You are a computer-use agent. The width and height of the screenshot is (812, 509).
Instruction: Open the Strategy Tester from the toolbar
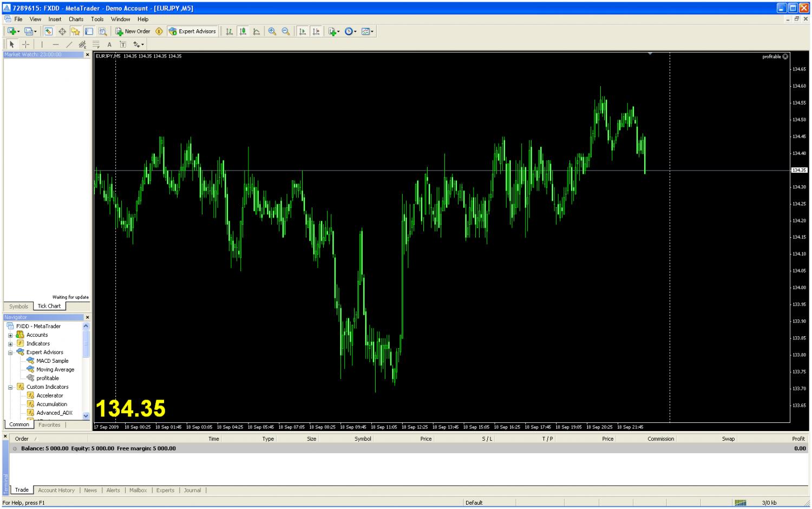[x=102, y=31]
